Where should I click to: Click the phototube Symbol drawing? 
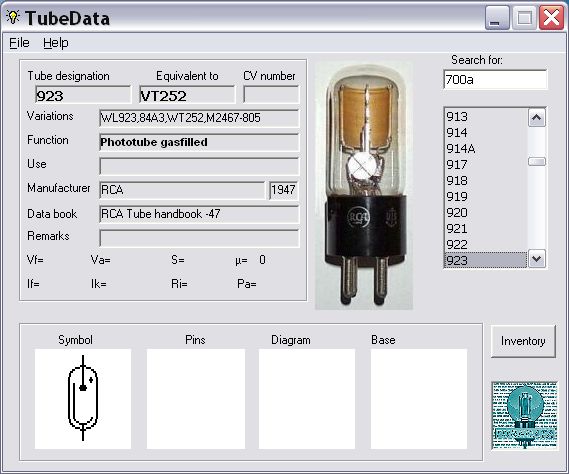[x=83, y=399]
